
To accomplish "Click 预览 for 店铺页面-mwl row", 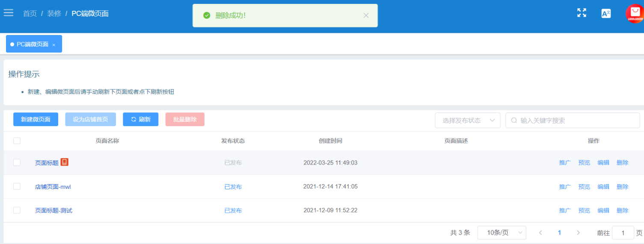I will [x=584, y=187].
